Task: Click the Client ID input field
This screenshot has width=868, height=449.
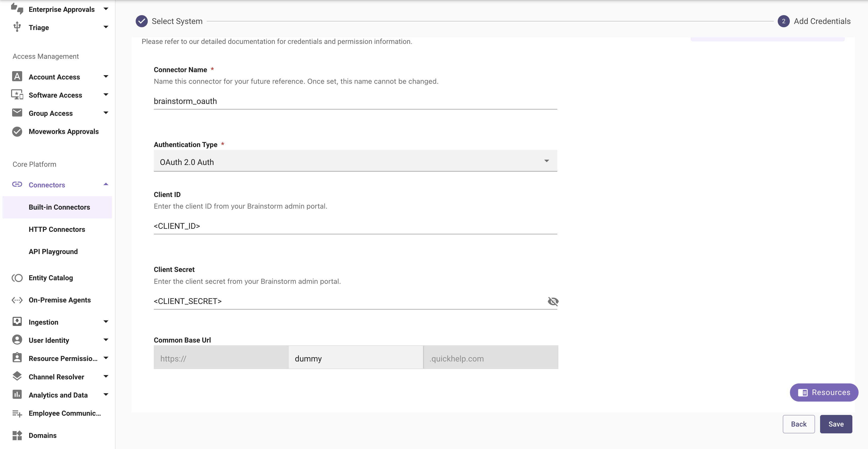Action: point(355,226)
